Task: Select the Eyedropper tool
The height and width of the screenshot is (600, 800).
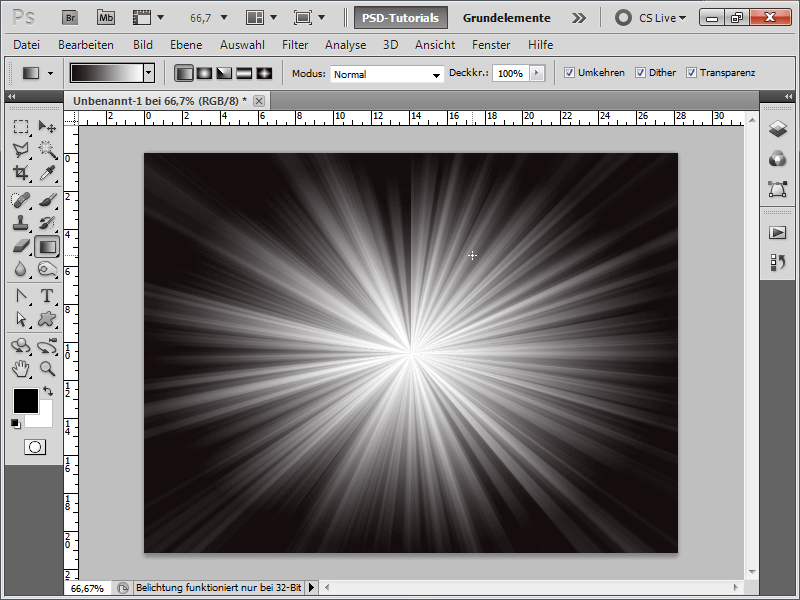Action: pyautogui.click(x=47, y=173)
